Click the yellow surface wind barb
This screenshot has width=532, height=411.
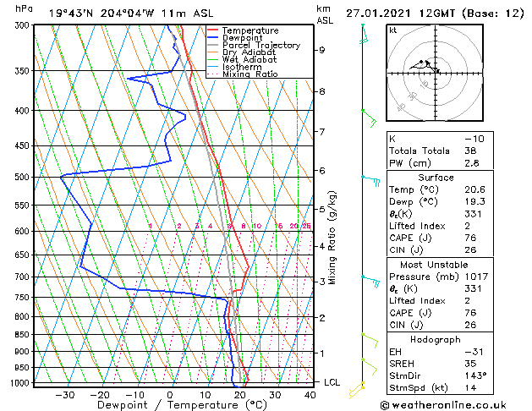point(357,390)
